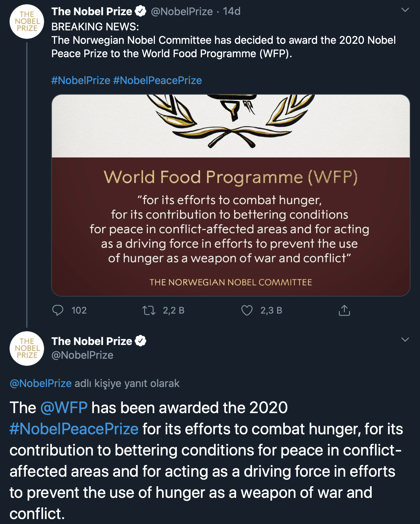Click the first tweet's Nobel Prize name
The width and height of the screenshot is (420, 524).
(92, 11)
